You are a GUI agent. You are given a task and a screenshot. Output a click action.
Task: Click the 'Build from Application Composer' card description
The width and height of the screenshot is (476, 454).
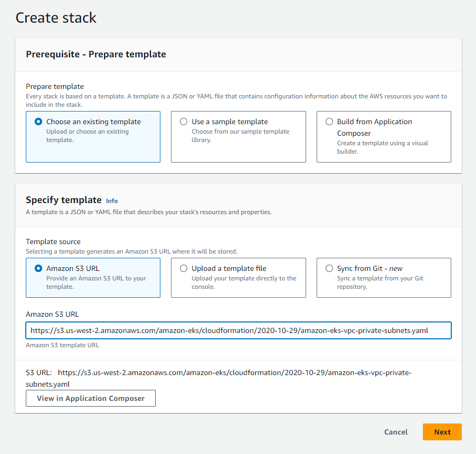(x=382, y=147)
